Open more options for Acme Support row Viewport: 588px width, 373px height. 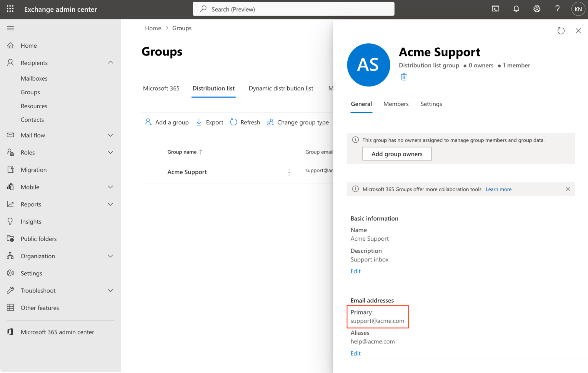289,172
